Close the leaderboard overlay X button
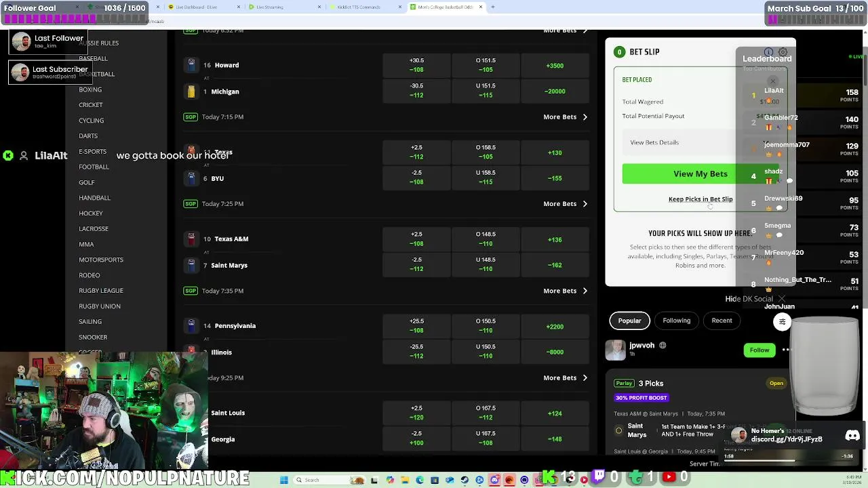Image resolution: width=868 pixels, height=488 pixels. pos(772,81)
